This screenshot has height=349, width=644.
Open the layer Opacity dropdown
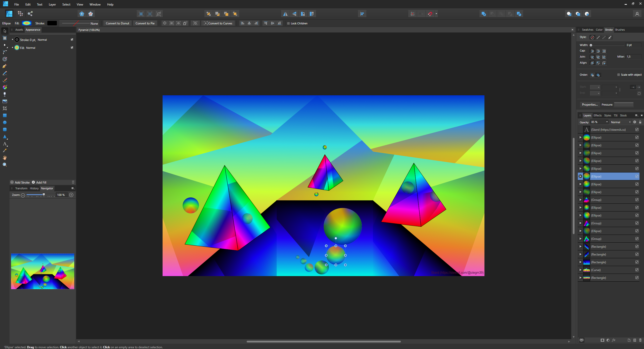[607, 122]
